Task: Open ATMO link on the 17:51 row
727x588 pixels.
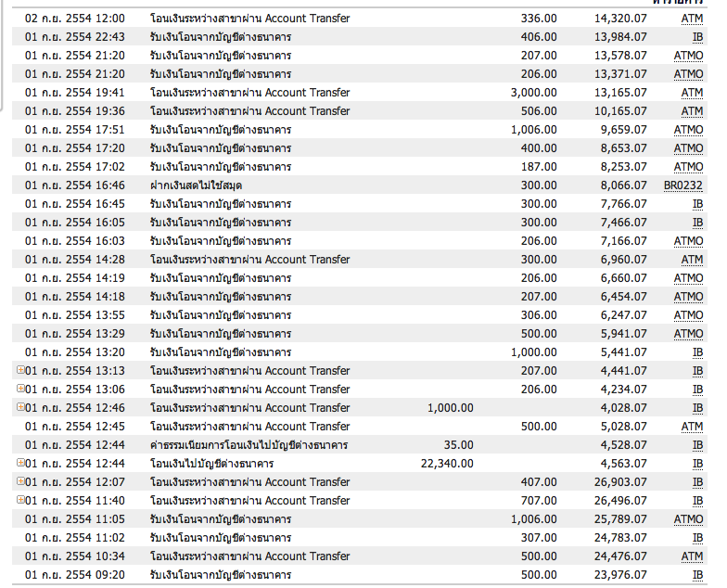Action: click(x=688, y=130)
